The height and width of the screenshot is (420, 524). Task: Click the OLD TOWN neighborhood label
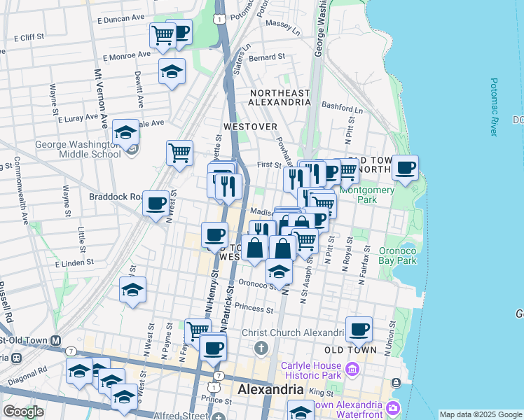pyautogui.click(x=351, y=350)
